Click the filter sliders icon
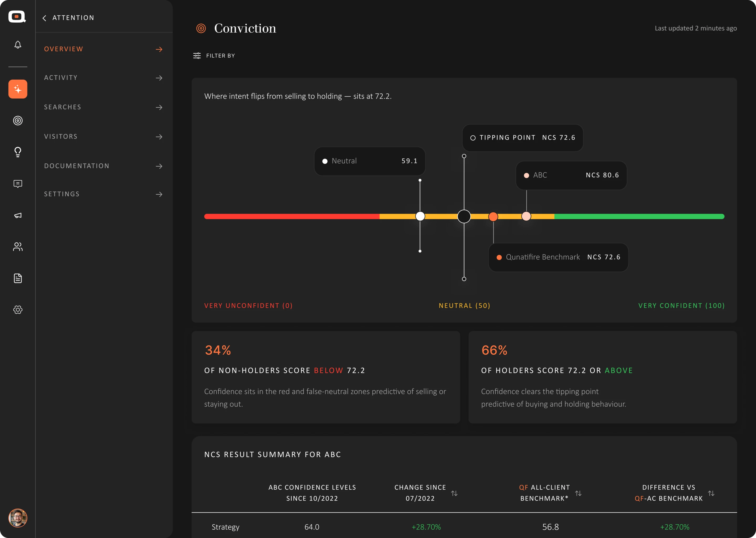The width and height of the screenshot is (756, 538). pos(197,56)
